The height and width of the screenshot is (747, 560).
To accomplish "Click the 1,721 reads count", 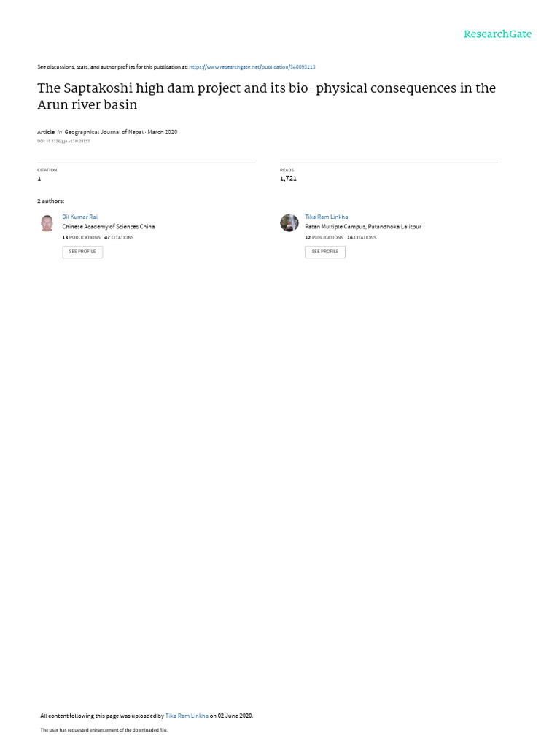I will (x=288, y=179).
